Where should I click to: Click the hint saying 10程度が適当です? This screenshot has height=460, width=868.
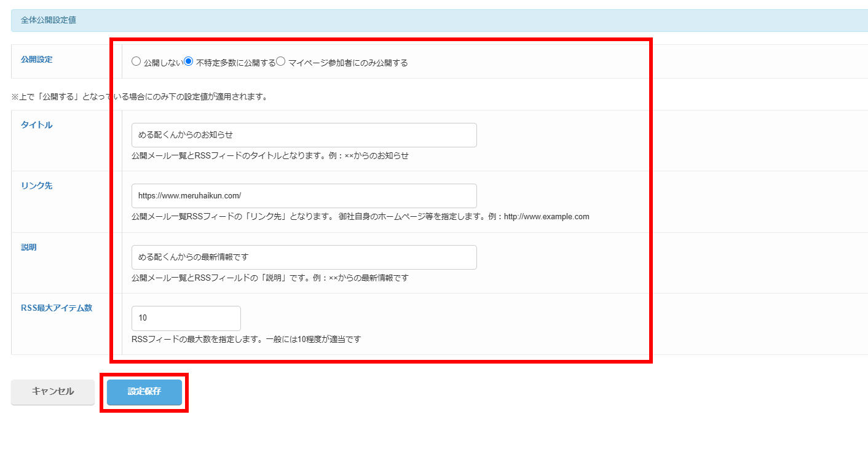[246, 338]
